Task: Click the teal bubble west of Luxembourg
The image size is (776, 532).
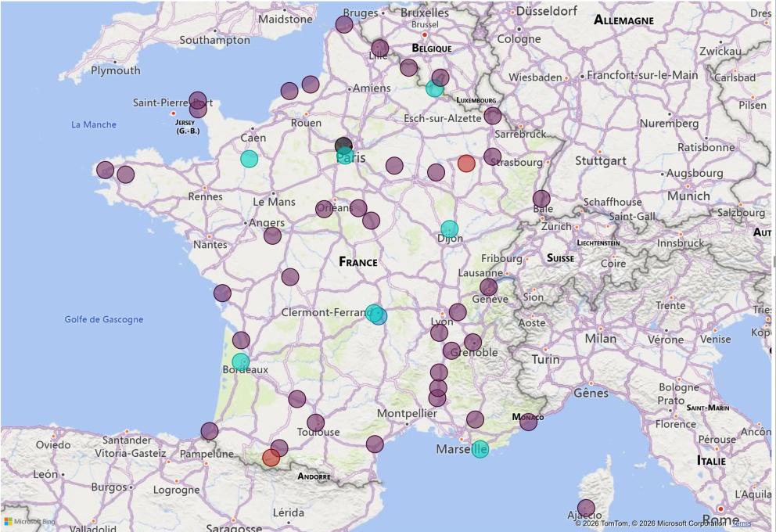Action: (x=434, y=88)
